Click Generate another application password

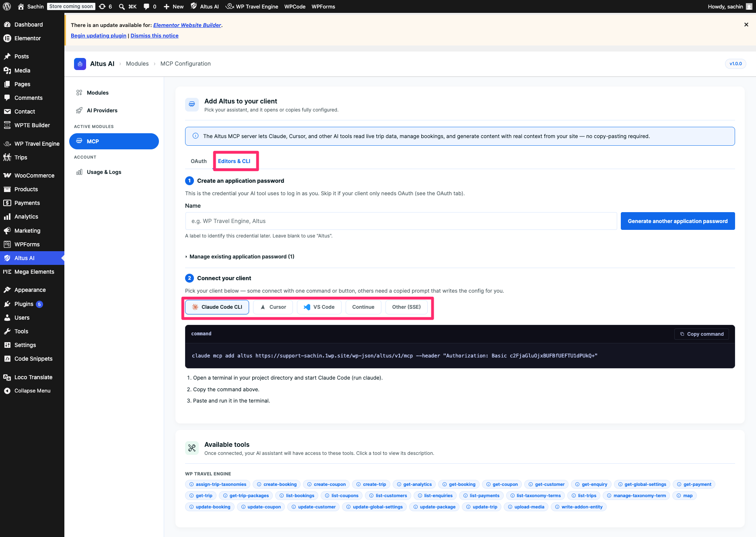point(678,221)
